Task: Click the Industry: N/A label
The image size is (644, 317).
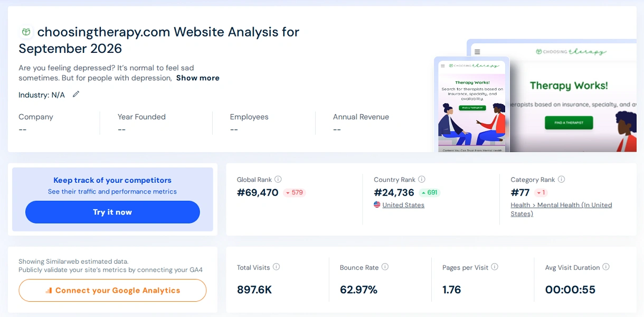Action: (x=42, y=95)
